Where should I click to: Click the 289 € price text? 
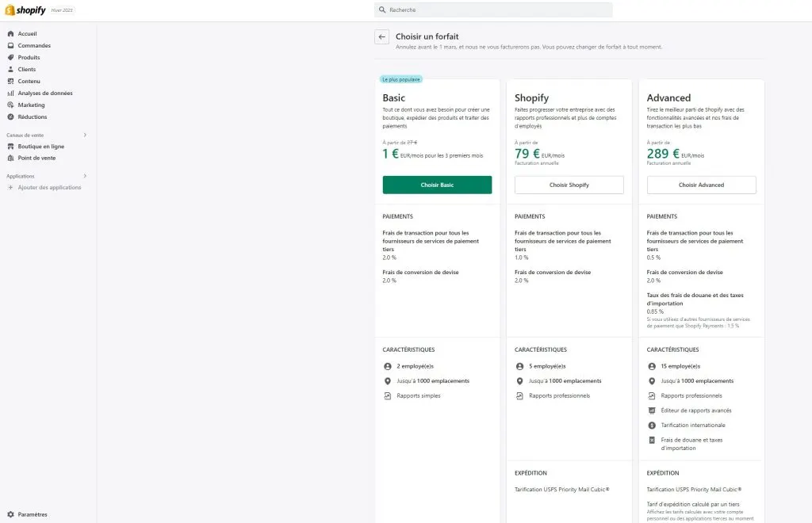[663, 154]
